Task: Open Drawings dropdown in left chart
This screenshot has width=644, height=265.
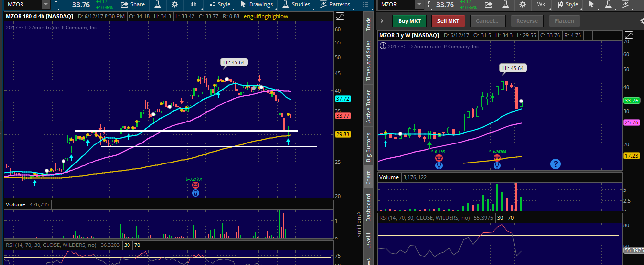Action: (256, 5)
